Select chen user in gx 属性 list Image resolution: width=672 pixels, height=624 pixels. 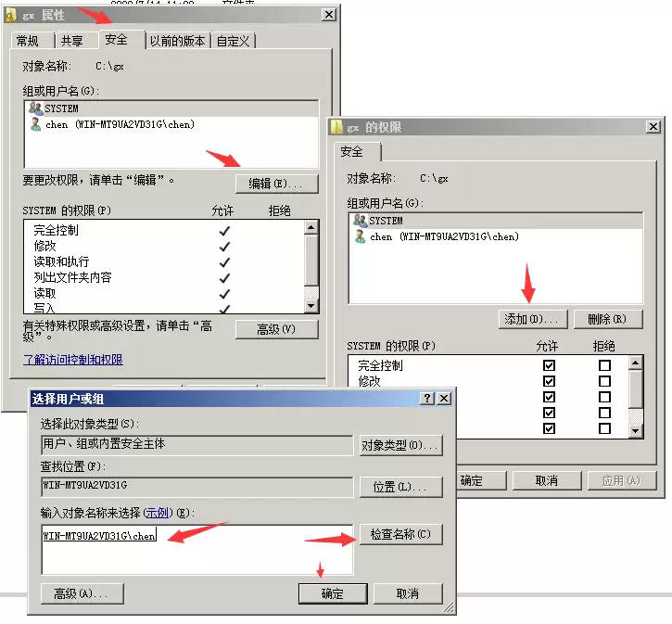tap(171, 124)
